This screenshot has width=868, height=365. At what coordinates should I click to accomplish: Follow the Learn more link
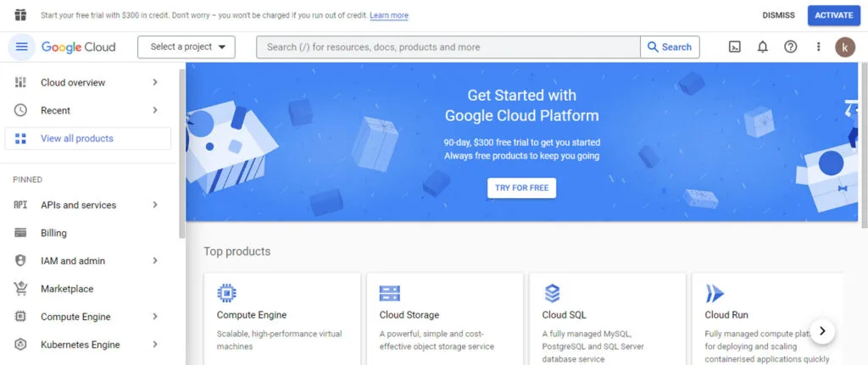(389, 15)
